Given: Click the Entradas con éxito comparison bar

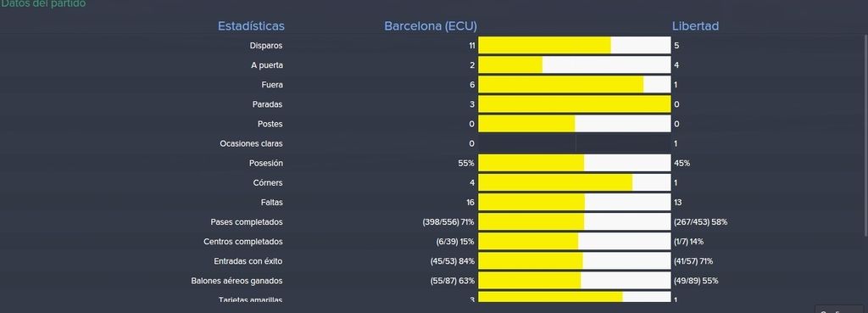Looking at the screenshot, I should 574,261.
